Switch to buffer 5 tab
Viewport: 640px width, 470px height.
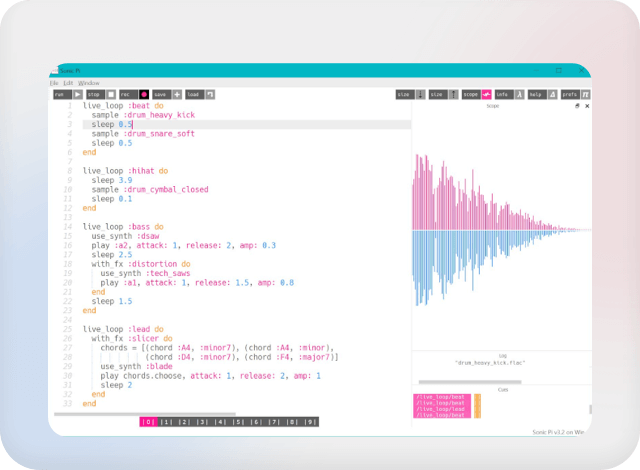tap(238, 422)
